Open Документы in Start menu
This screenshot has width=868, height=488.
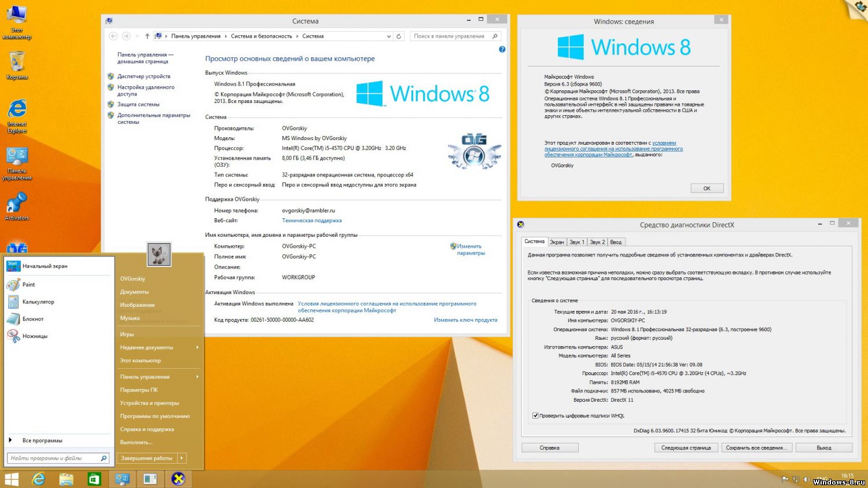click(134, 292)
